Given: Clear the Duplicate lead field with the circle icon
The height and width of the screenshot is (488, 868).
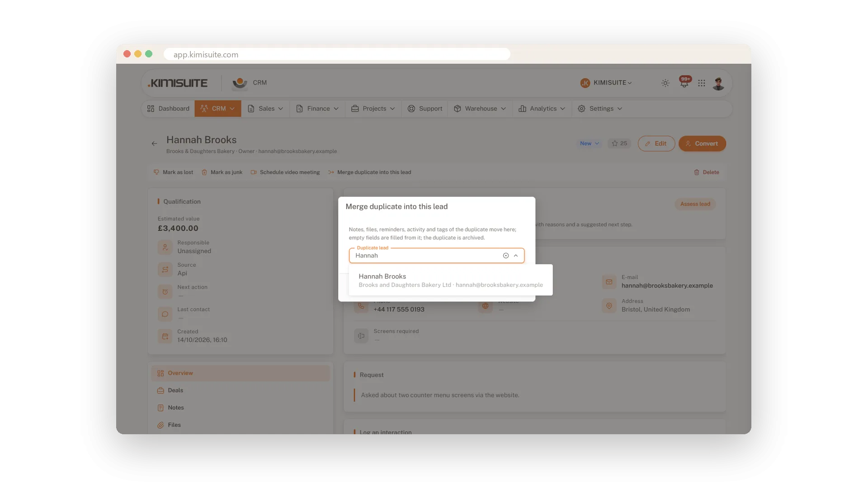Looking at the screenshot, I should tap(505, 256).
